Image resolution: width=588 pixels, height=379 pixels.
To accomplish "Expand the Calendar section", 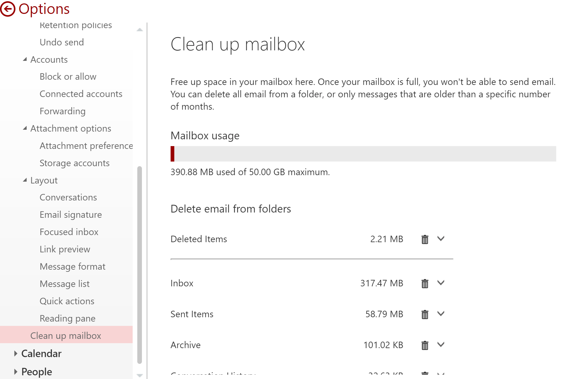I will 15,353.
